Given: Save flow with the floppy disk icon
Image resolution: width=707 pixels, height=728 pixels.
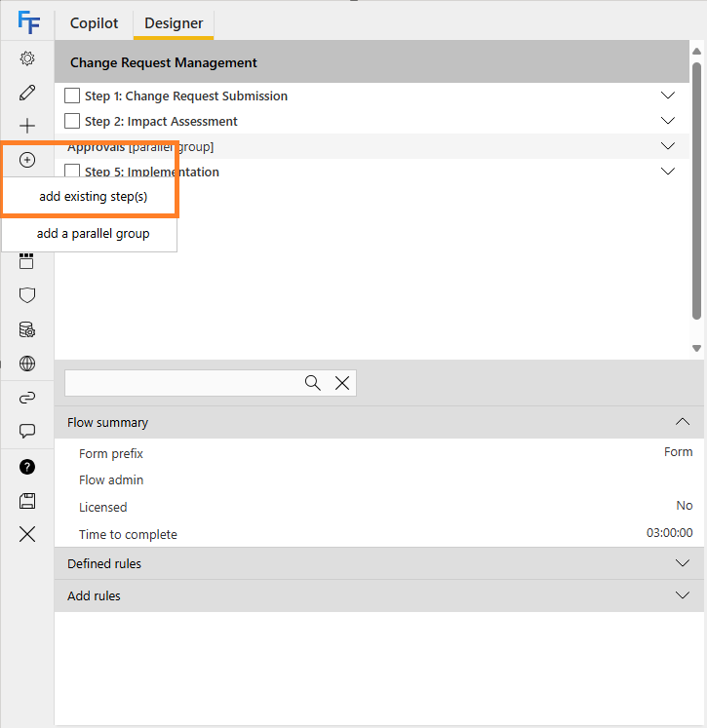Looking at the screenshot, I should tap(27, 501).
